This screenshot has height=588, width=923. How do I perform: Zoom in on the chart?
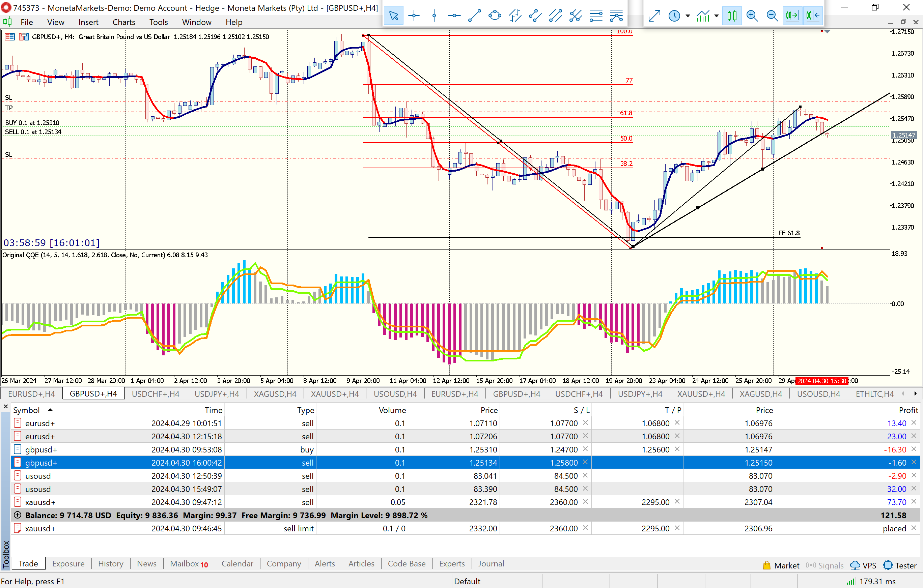point(752,16)
